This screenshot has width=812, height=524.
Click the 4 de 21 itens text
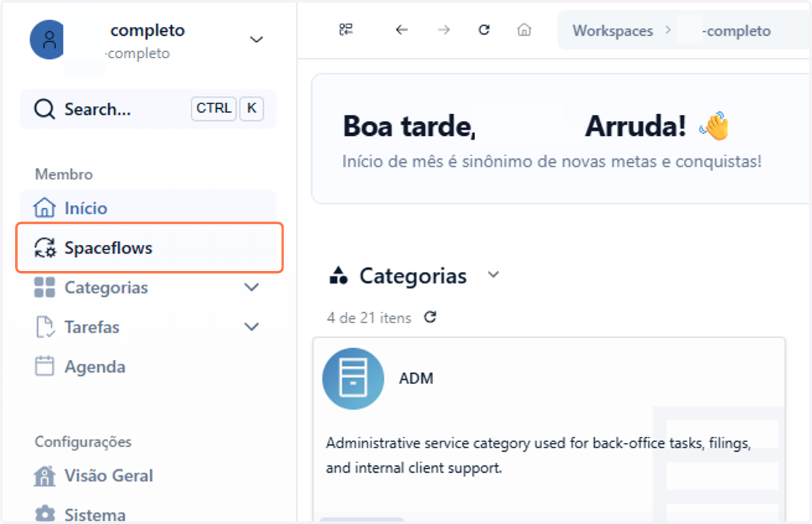point(369,318)
